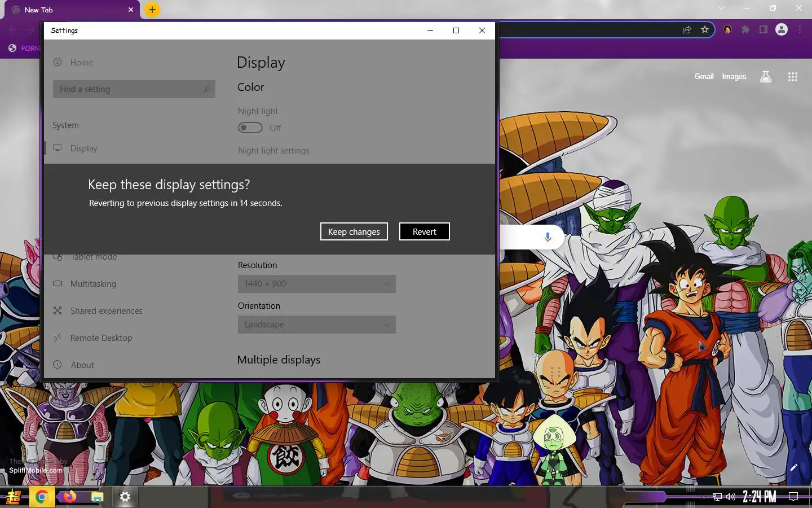This screenshot has height=508, width=812.
Task: Minimize the Settings window
Action: [430, 30]
